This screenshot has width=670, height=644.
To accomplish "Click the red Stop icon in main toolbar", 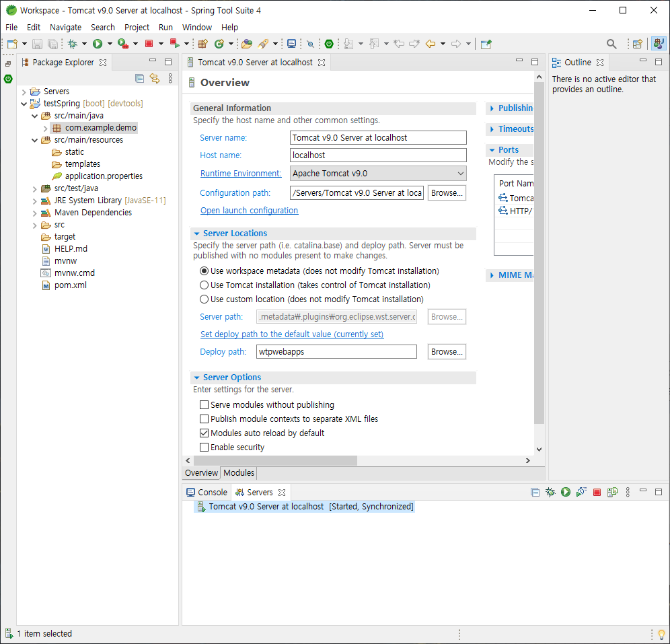I will tap(149, 44).
